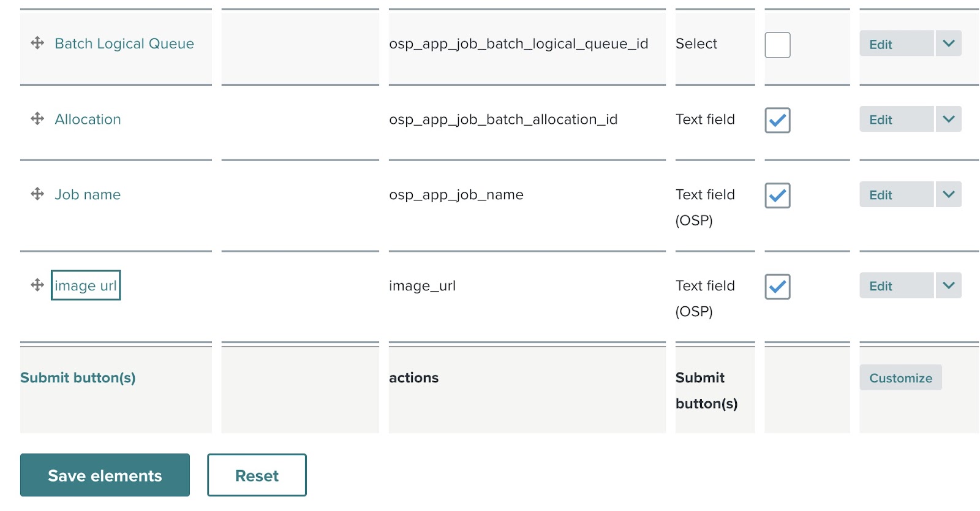Toggle the Job name required checkbox
This screenshot has height=511, width=980.
click(x=777, y=195)
